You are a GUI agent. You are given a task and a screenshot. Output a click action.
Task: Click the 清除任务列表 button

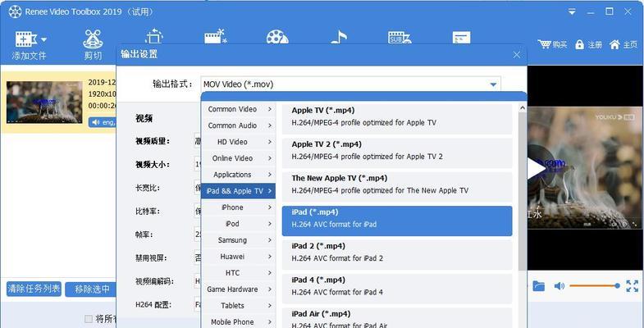coord(34,289)
